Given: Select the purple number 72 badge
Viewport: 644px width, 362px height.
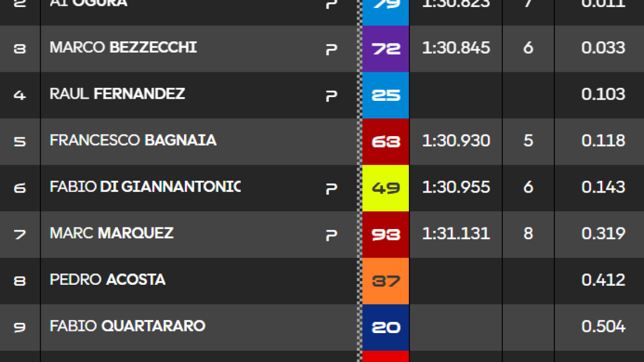Looking at the screenshot, I should [386, 49].
